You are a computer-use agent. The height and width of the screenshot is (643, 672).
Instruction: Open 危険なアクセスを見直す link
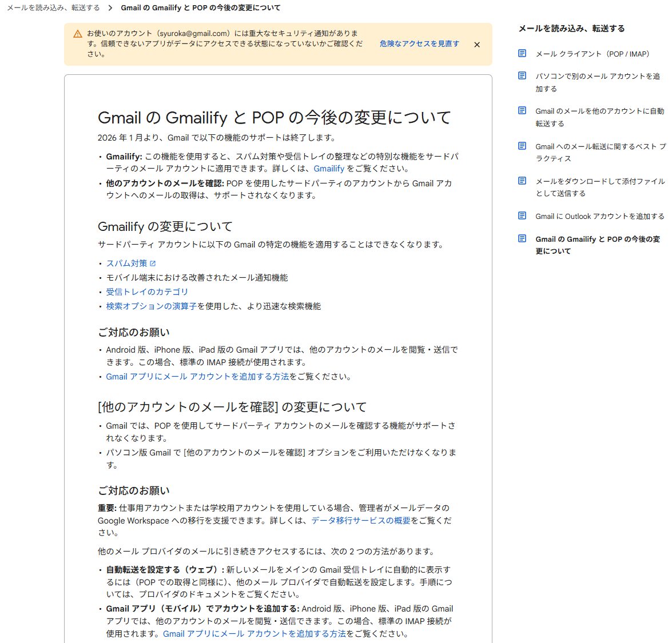point(419,43)
